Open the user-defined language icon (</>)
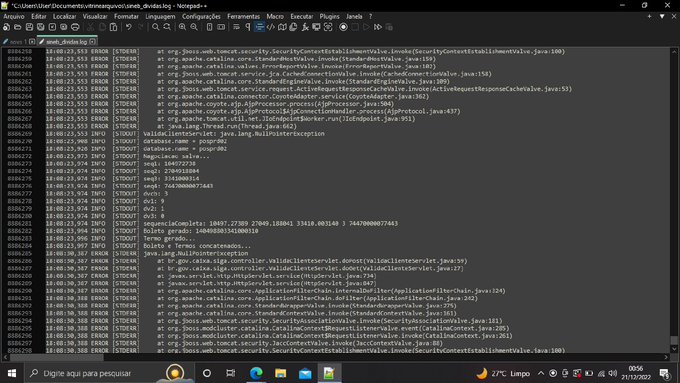The height and width of the screenshot is (383, 680). [271, 27]
